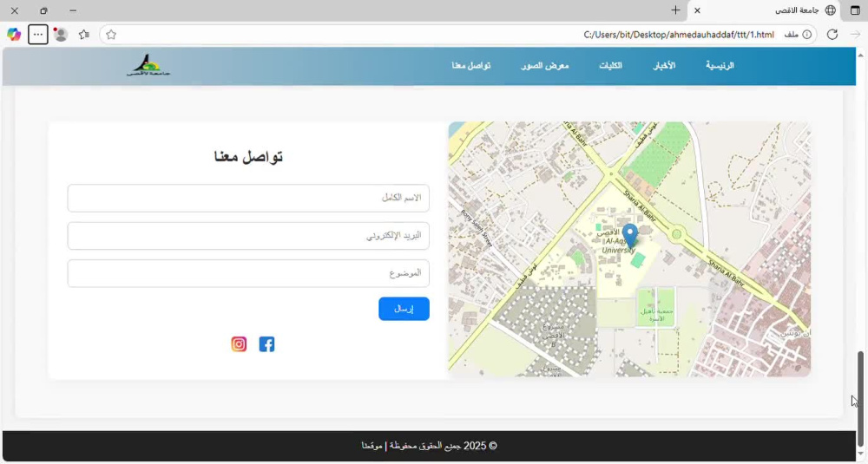
Task: Click the address bar file path
Action: pos(679,35)
